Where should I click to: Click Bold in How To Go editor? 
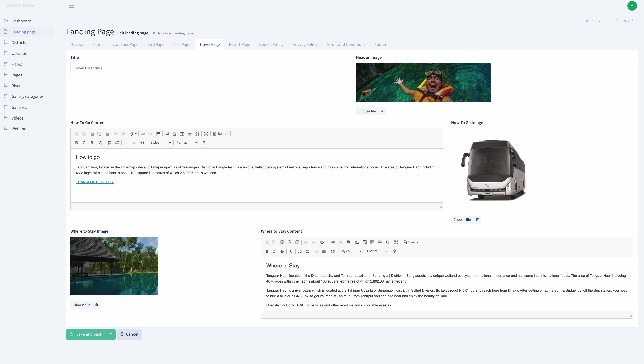pos(76,143)
